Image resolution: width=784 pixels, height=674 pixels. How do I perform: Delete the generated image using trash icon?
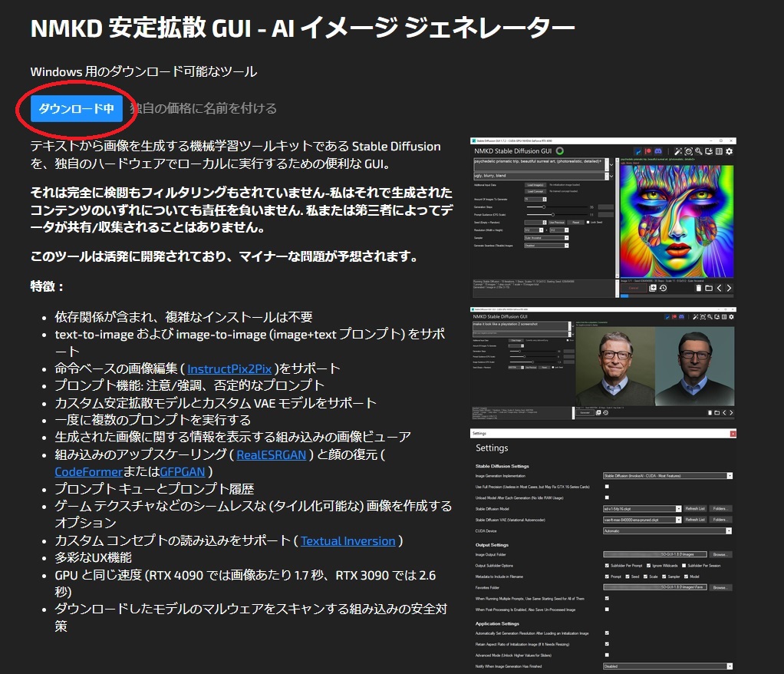[x=699, y=288]
